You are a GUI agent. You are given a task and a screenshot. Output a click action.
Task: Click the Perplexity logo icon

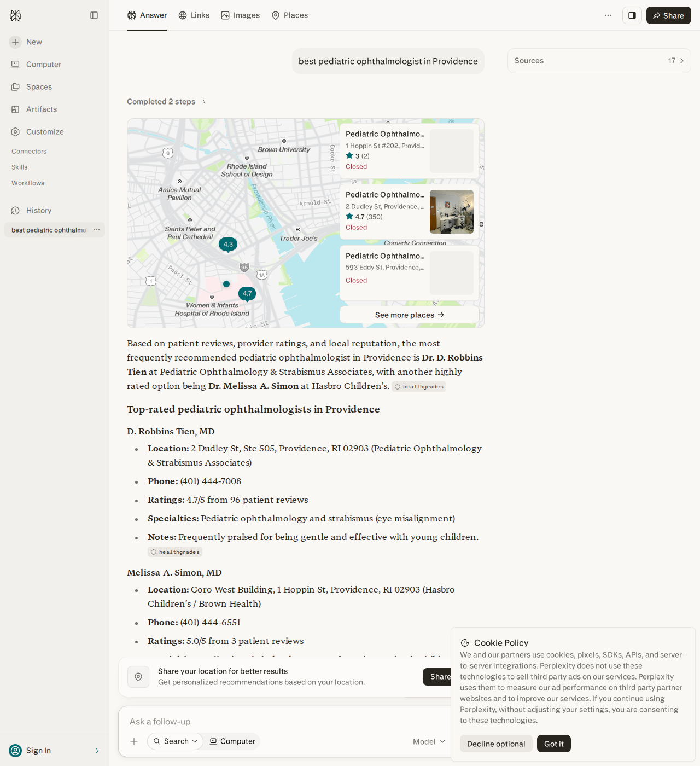pos(15,16)
